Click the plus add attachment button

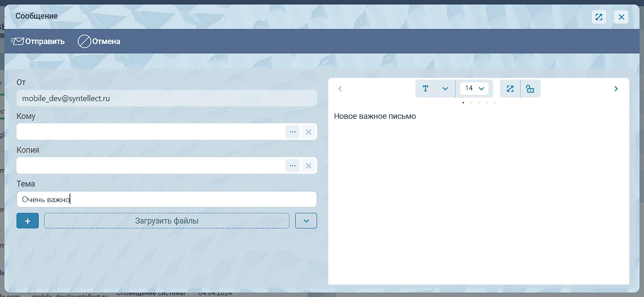pyautogui.click(x=28, y=221)
